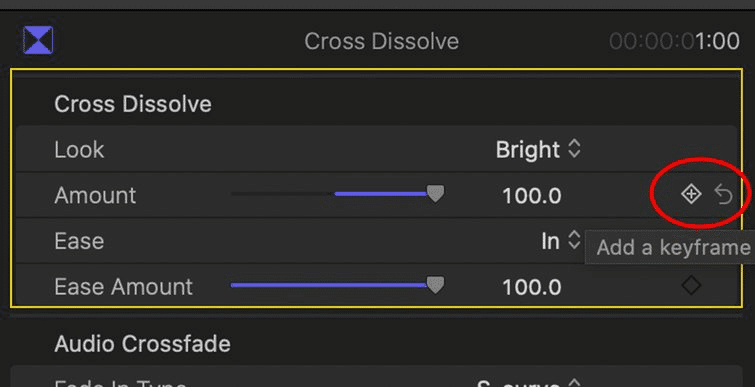Click the Cross Dissolve inspector title
Viewport: 755px width, 387px height.
381,41
